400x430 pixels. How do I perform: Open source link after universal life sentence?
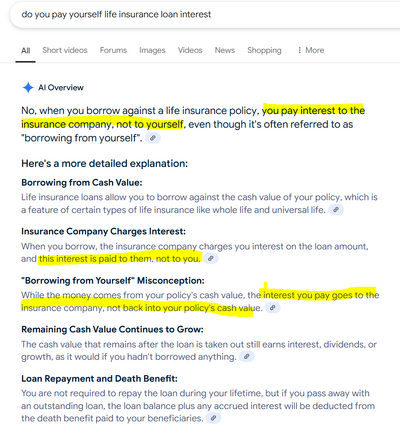point(336,210)
